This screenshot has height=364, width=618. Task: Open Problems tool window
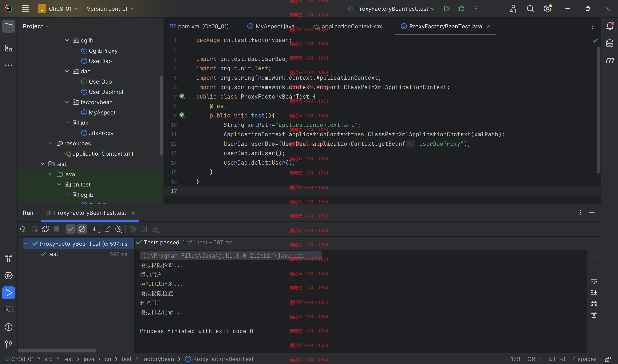click(9, 327)
